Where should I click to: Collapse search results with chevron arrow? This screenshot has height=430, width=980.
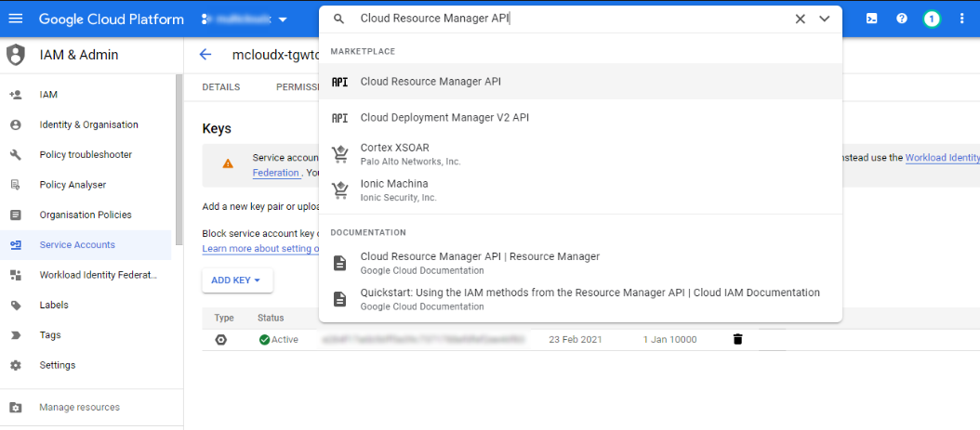[825, 19]
